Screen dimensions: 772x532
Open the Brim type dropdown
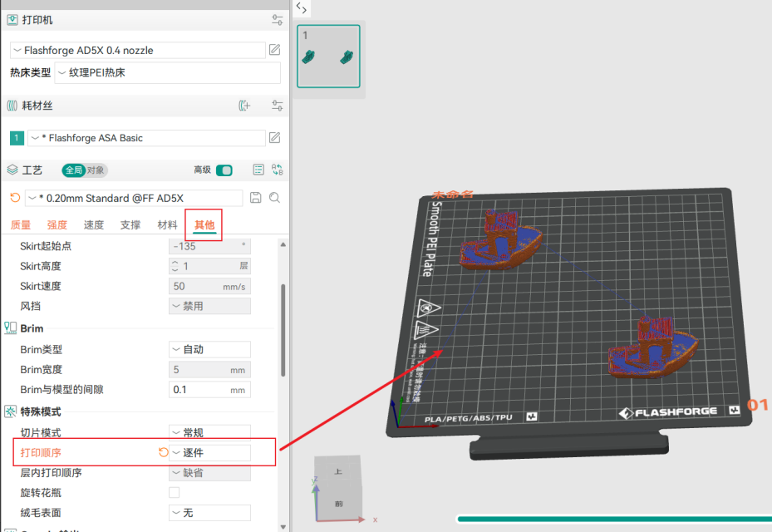pyautogui.click(x=209, y=349)
